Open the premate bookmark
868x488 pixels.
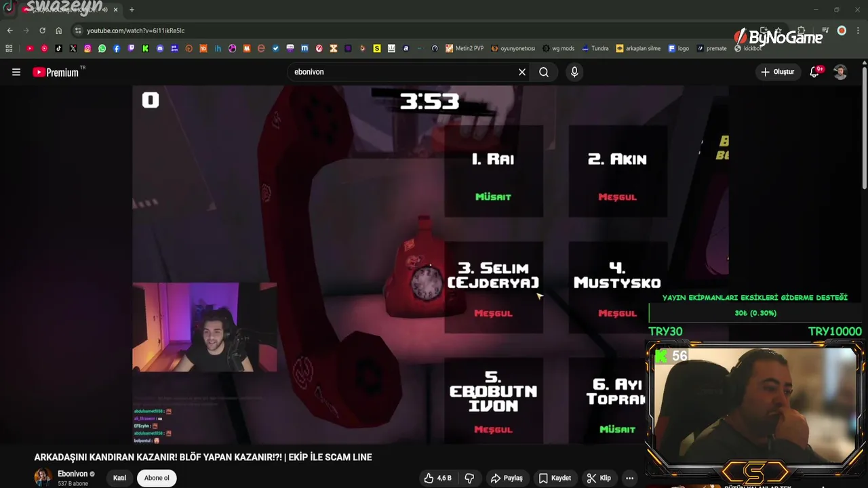(711, 49)
